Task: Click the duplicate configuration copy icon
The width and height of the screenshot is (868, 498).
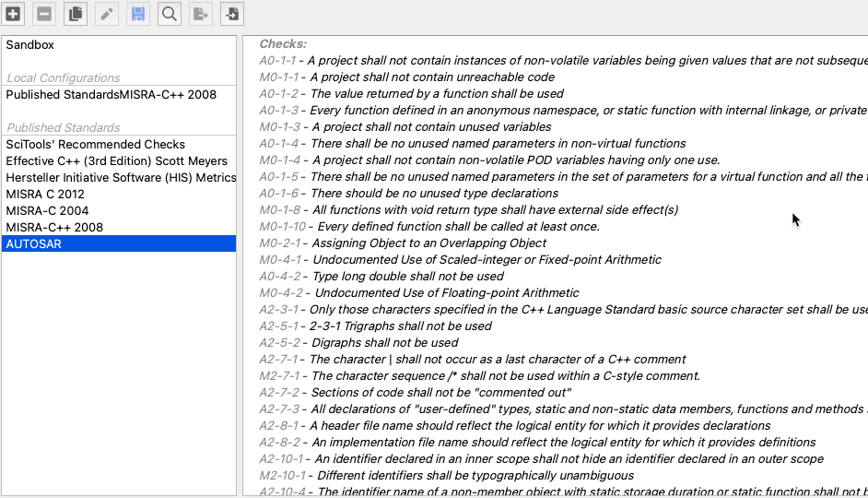Action: (x=76, y=14)
